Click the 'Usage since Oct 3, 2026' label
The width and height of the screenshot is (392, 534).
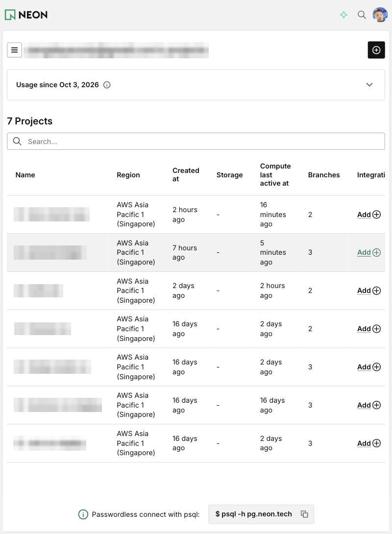click(x=57, y=85)
